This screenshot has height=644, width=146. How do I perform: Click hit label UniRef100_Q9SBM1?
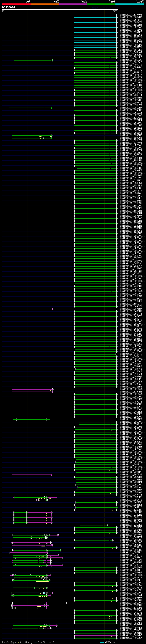[131, 605]
